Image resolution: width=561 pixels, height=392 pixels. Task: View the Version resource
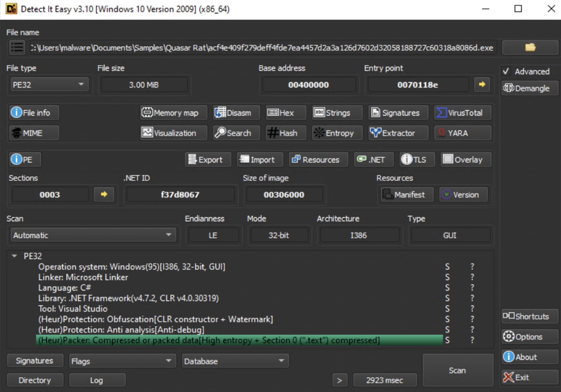coord(463,194)
